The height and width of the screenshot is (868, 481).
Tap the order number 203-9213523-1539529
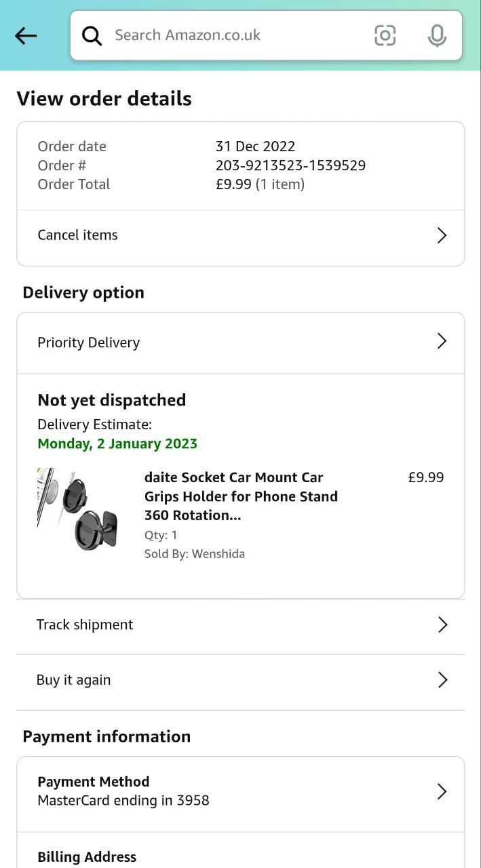290,165
